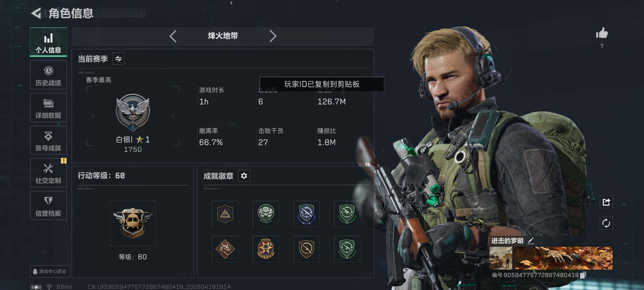Toggle the 当前赛季 season switch icon
The width and height of the screenshot is (644, 290).
point(118,59)
